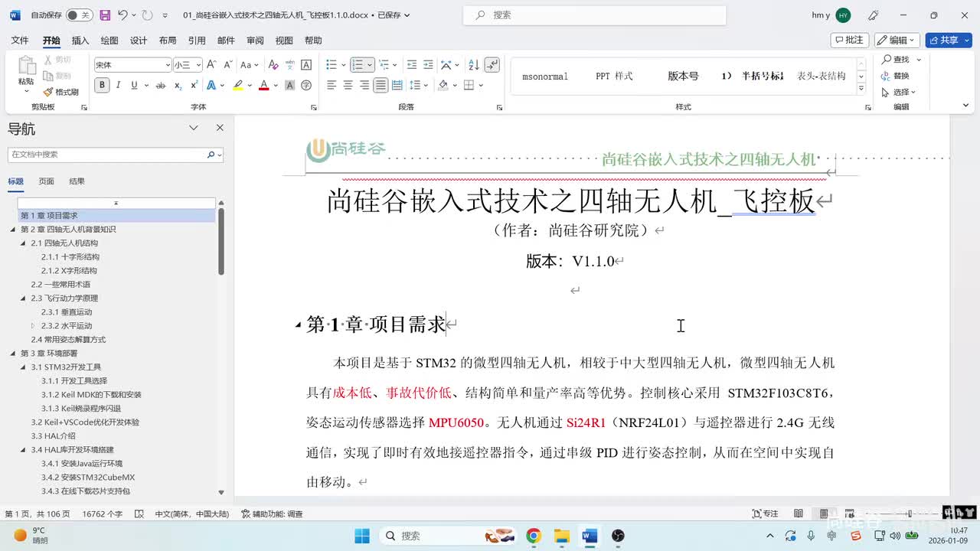Click the 批注 comments button
Screen dimensions: 980x551
[x=850, y=40]
